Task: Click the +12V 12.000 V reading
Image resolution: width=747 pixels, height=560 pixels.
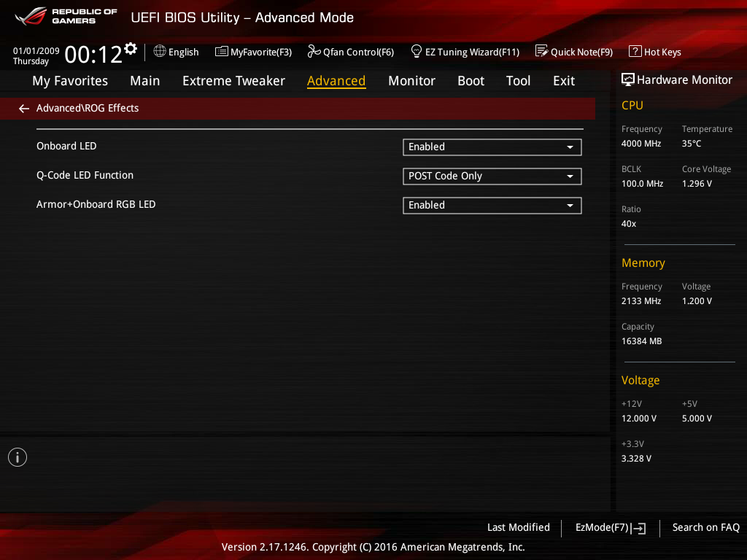Action: tap(639, 418)
